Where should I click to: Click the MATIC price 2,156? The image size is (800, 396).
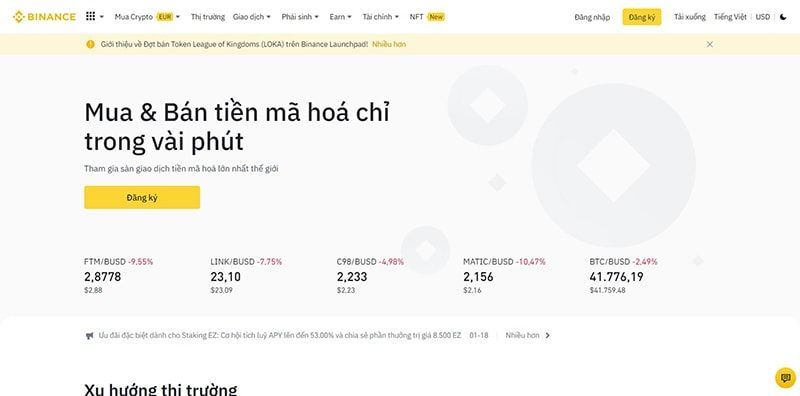[x=478, y=277]
